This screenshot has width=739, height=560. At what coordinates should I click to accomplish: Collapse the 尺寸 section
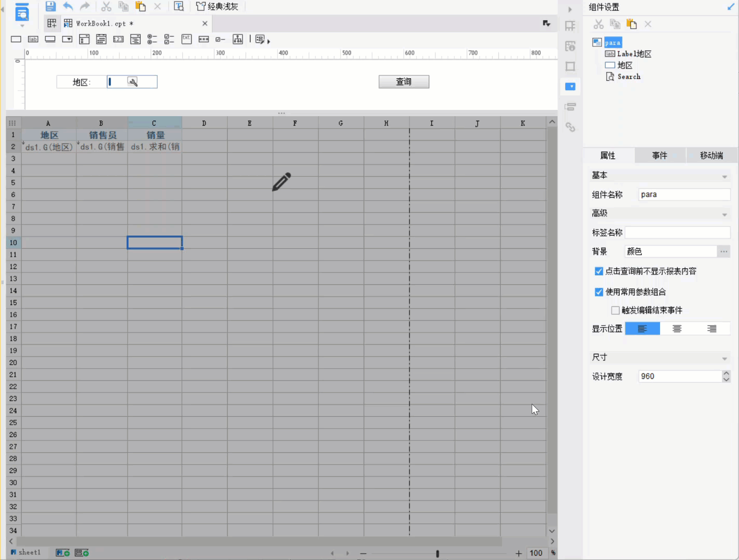coord(724,359)
